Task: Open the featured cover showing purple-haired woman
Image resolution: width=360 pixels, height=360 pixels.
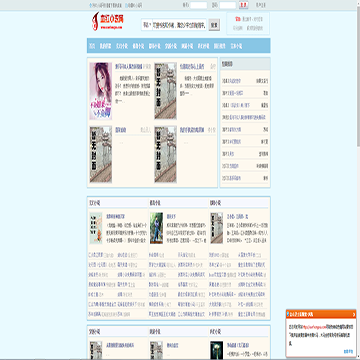Action: tap(101, 91)
